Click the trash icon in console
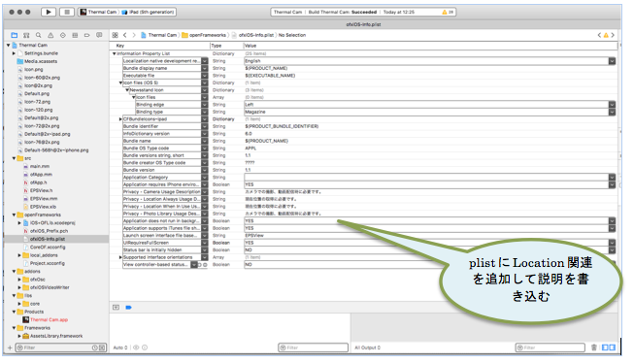 click(x=593, y=347)
